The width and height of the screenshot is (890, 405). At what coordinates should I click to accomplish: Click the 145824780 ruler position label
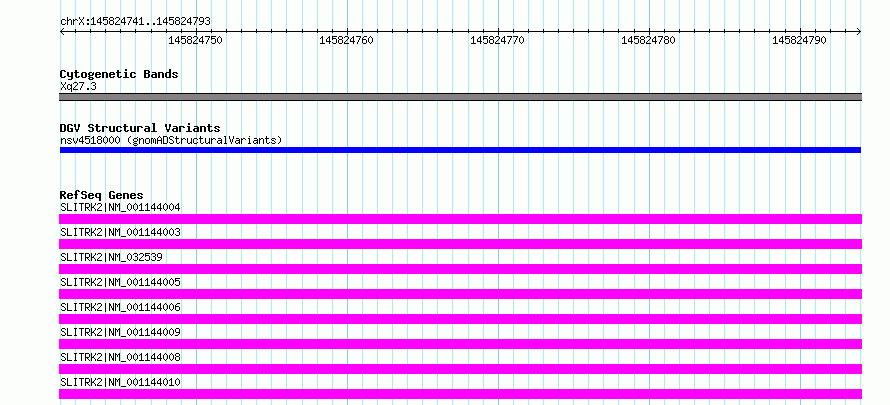[x=648, y=41]
